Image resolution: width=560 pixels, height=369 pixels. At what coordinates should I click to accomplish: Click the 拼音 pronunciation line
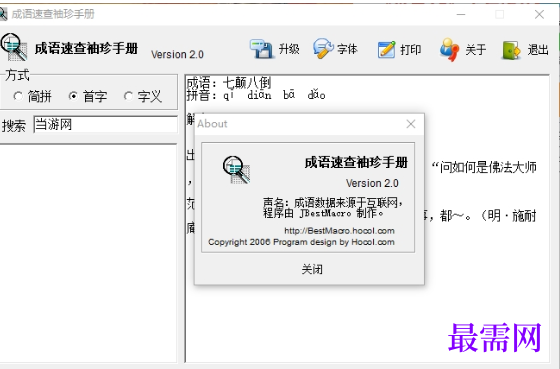pyautogui.click(x=256, y=95)
